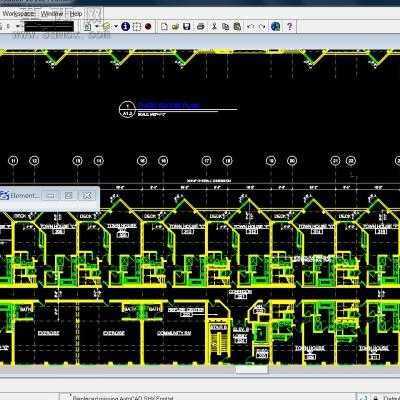Click the status bar icon left of the lock
The height and width of the screenshot is (400, 400).
pos(365,397)
